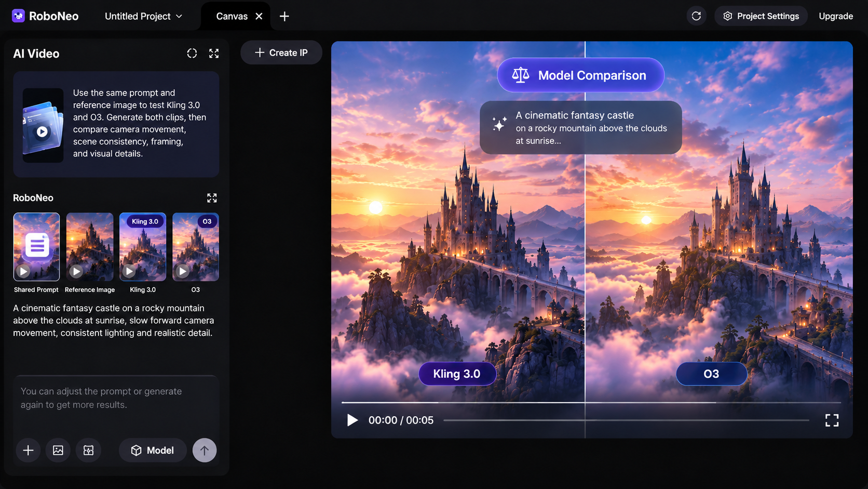868x489 pixels.
Task: Click the 'Use the same prompt' instruction text
Action: tap(140, 123)
